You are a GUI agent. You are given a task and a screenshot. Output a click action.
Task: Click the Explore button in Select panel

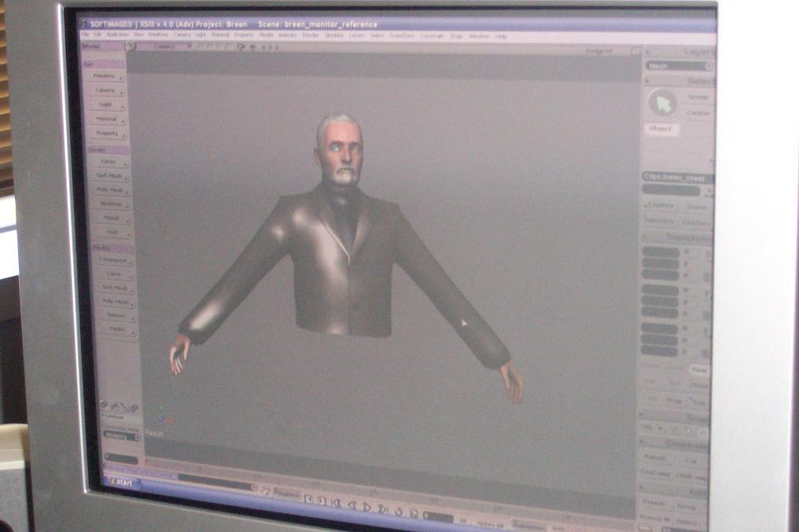pyautogui.click(x=661, y=206)
